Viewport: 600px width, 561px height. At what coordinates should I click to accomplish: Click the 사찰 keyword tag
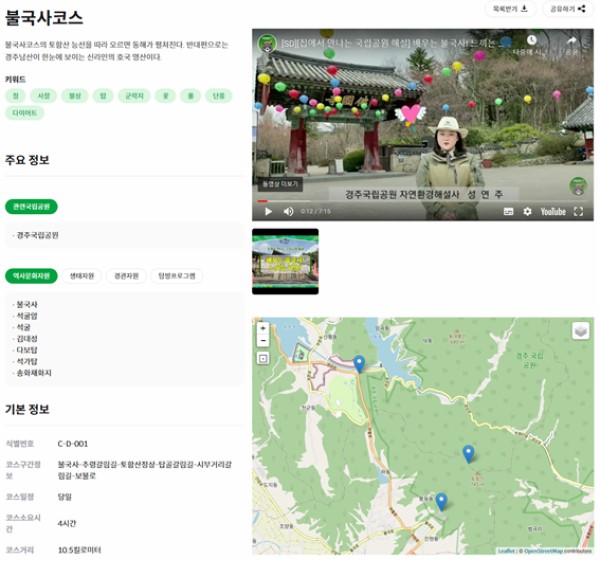coord(44,96)
